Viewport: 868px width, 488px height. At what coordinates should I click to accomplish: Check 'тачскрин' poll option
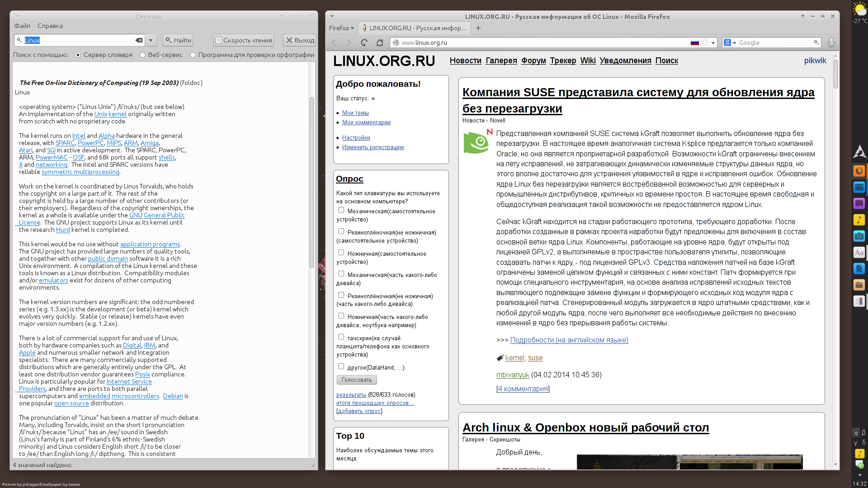pos(341,337)
